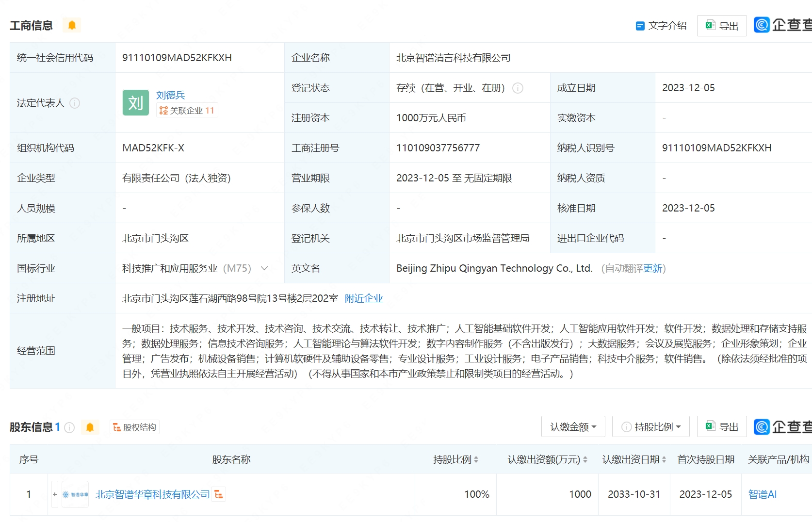Click the 文字介绍 icon

[640, 26]
